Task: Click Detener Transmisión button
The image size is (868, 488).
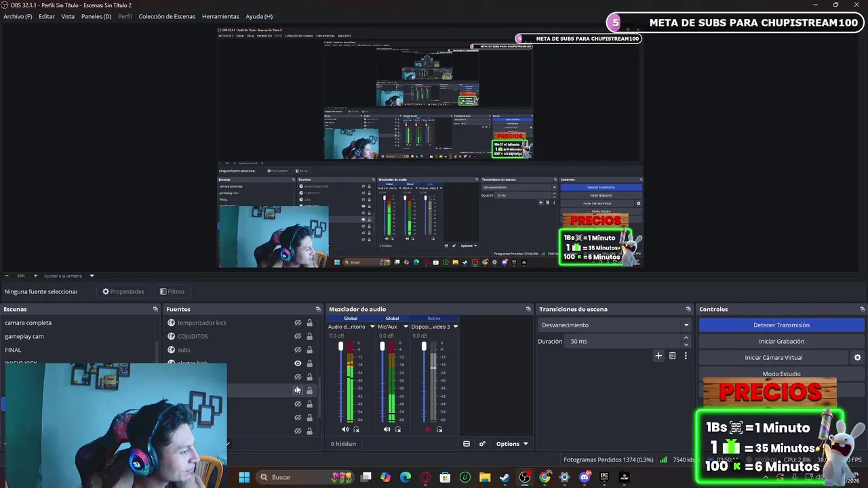Action: click(x=781, y=325)
